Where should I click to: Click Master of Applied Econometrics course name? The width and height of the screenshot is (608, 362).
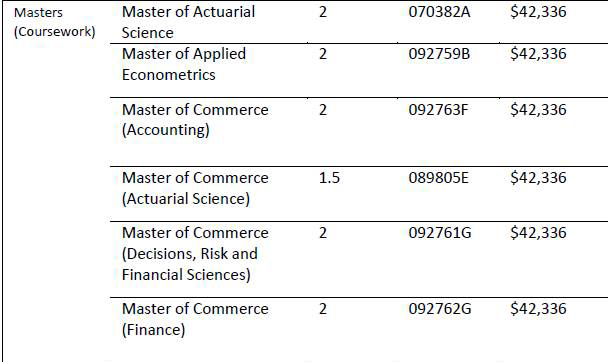click(x=184, y=64)
